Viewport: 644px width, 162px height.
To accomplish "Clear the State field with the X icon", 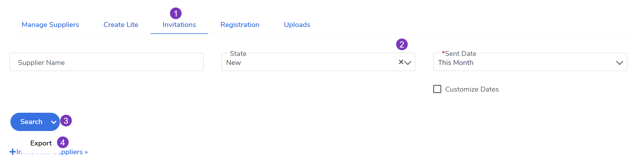I will point(401,62).
